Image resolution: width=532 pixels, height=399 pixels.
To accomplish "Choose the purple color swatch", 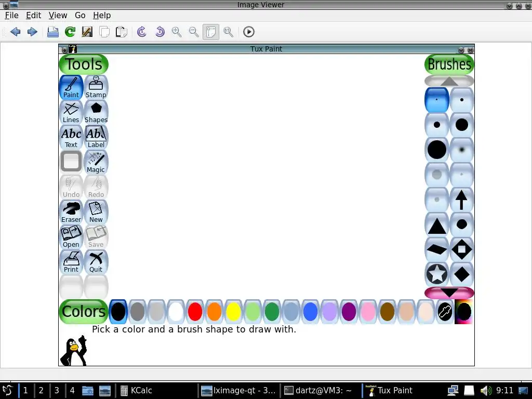I will pos(349,312).
